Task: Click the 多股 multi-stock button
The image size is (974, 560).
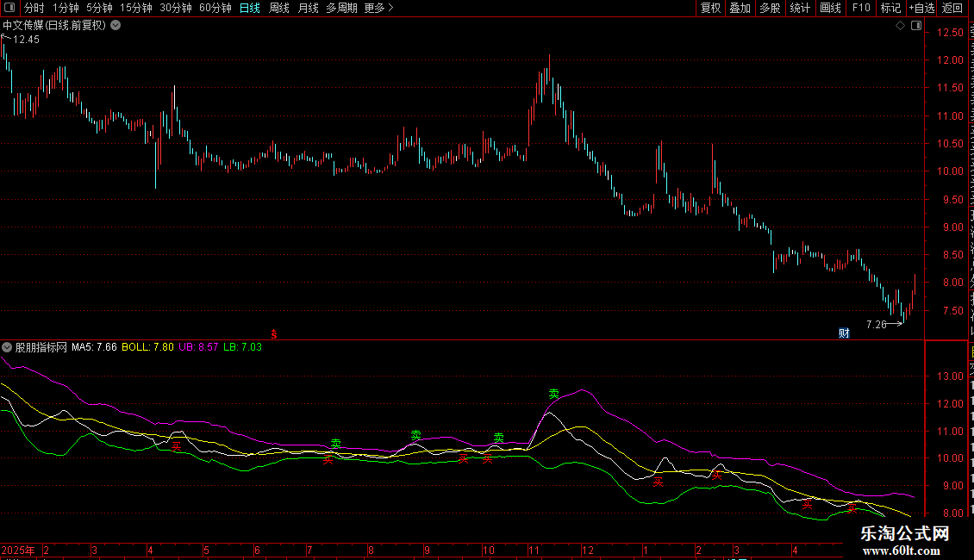Action: coord(771,8)
